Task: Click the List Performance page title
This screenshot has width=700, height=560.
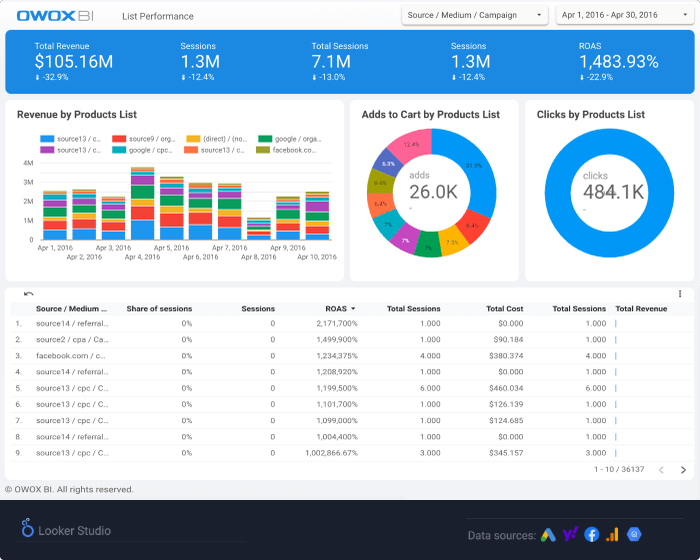Action: pyautogui.click(x=158, y=17)
